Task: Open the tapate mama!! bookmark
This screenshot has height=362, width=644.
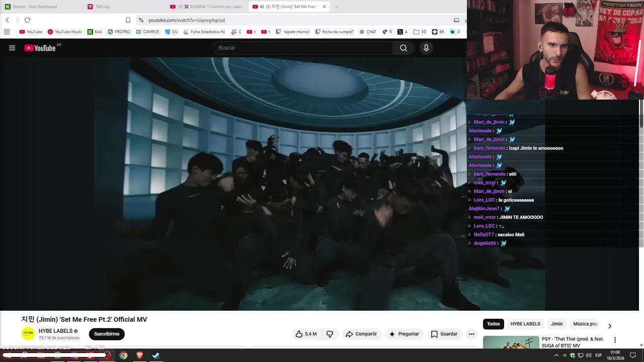Action: [293, 32]
